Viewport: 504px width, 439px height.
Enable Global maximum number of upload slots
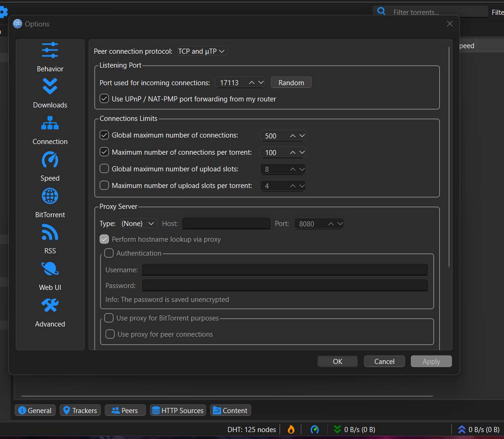tap(104, 169)
